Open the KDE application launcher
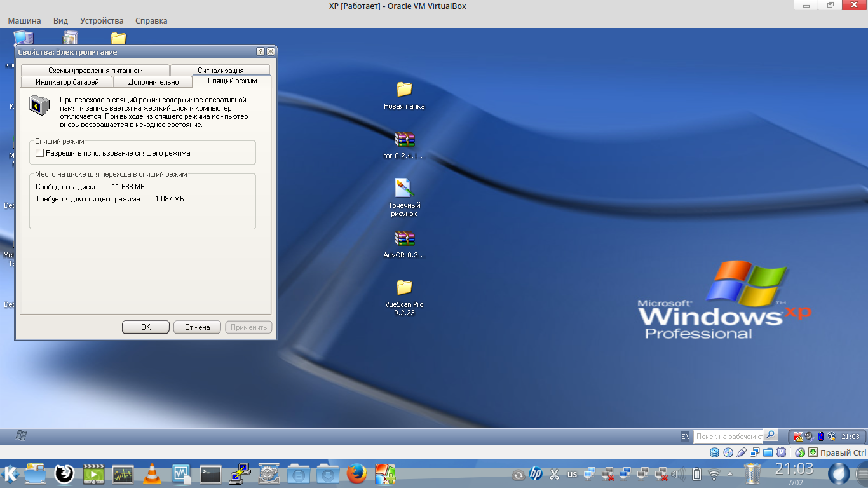 pyautogui.click(x=10, y=474)
